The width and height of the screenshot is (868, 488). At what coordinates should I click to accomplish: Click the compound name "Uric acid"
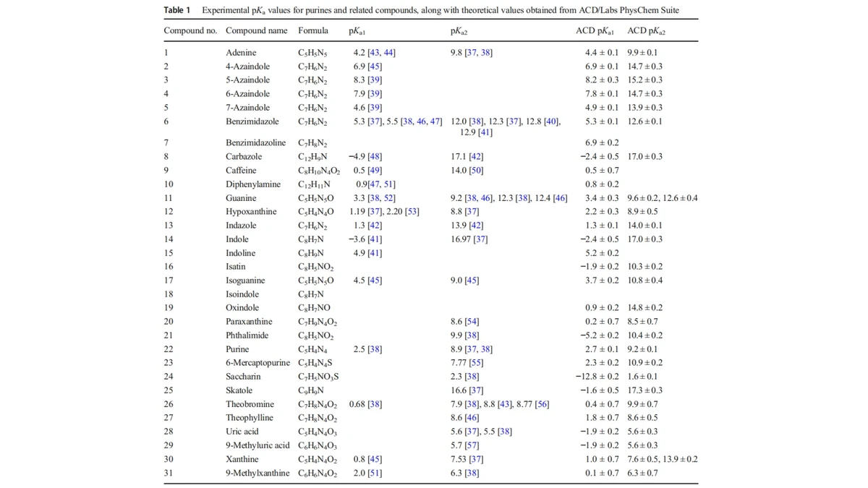point(242,432)
